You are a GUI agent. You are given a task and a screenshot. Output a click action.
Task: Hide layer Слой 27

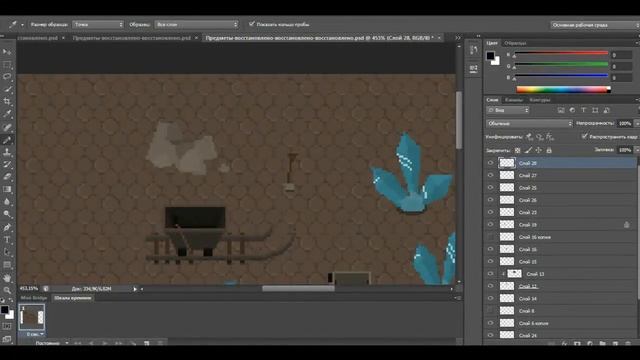(490, 175)
